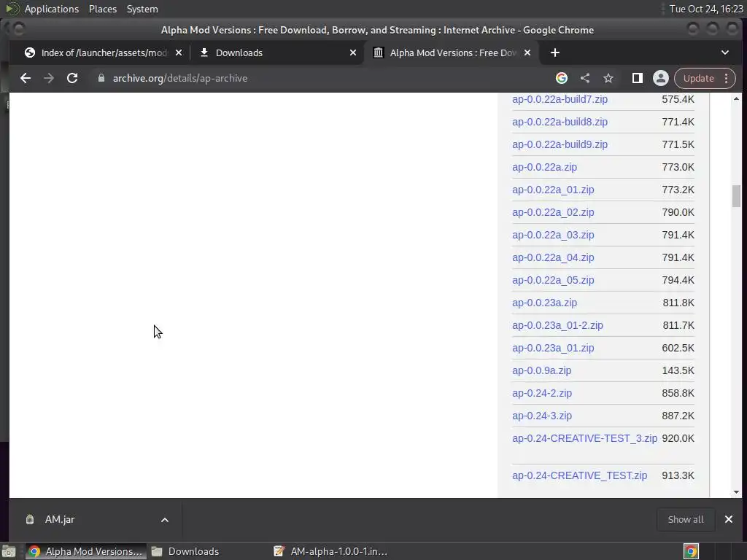The height and width of the screenshot is (560, 747).
Task: Open Chrome three-dot menu beside Update
Action: point(726,78)
